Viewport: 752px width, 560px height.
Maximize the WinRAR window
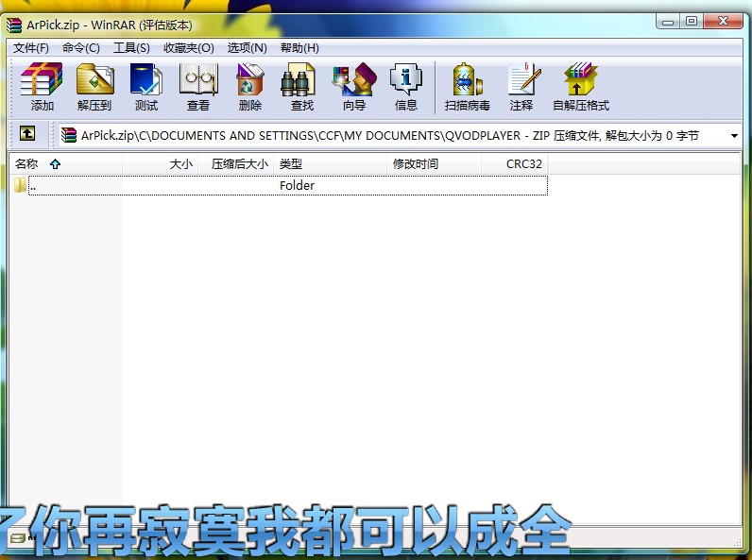(x=692, y=22)
